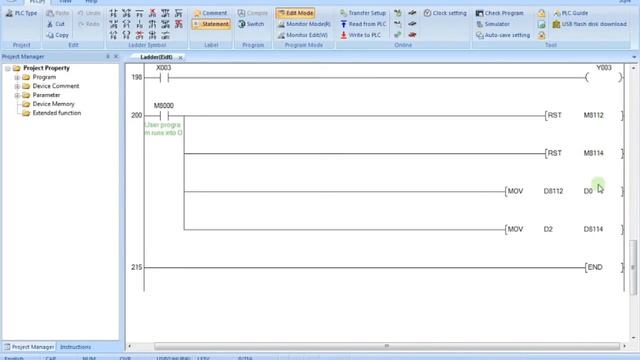Click step number 198
The width and height of the screenshot is (640, 360).
tap(137, 78)
